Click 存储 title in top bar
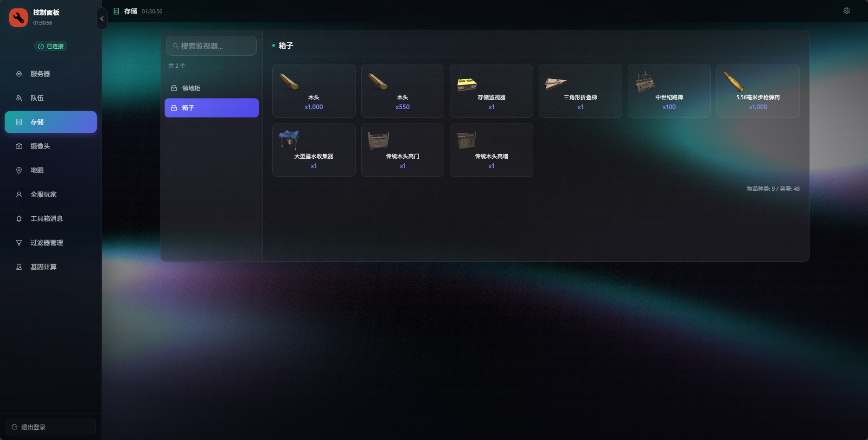 pyautogui.click(x=131, y=11)
